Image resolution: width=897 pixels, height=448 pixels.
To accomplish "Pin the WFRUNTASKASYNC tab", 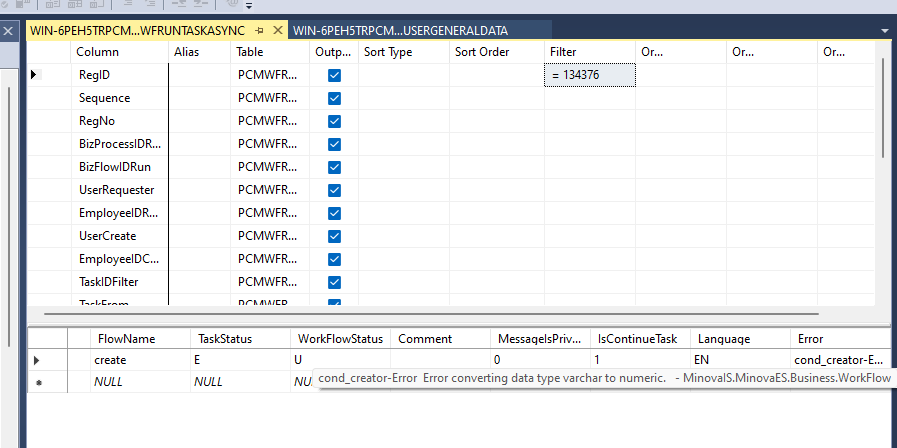I will 259,31.
